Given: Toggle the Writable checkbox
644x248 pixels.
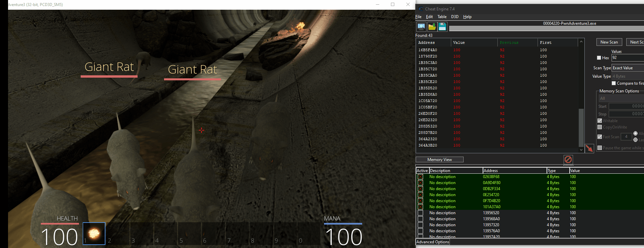Looking at the screenshot, I should tap(599, 120).
